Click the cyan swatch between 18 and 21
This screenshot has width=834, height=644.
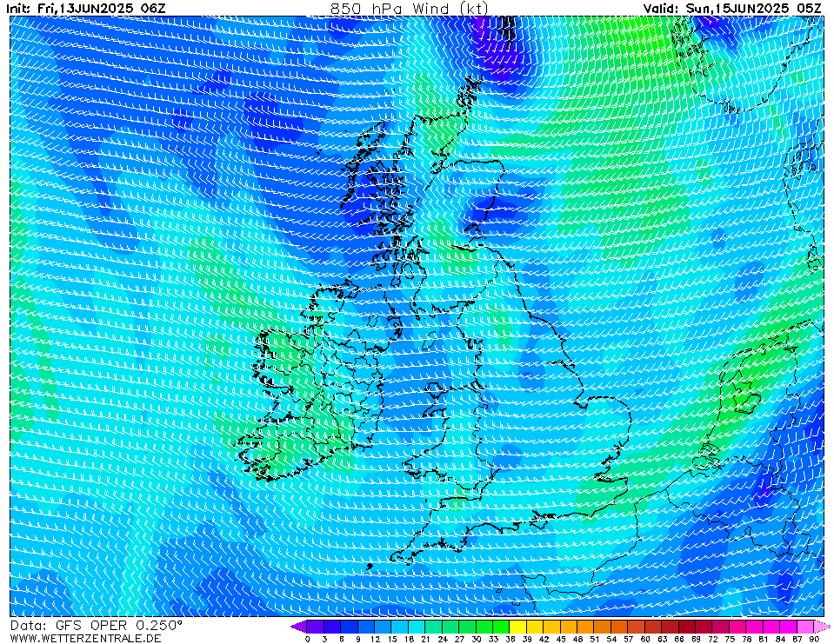(417, 627)
